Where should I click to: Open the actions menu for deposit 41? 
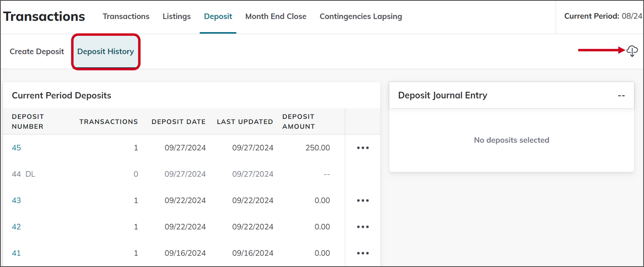(x=363, y=253)
